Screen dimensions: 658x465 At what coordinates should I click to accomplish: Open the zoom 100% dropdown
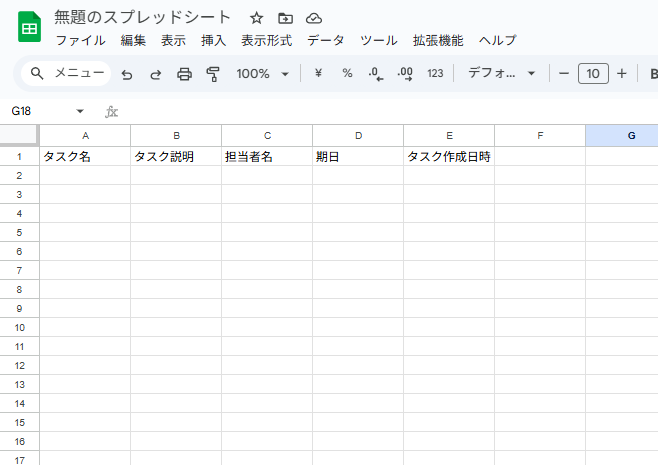262,74
